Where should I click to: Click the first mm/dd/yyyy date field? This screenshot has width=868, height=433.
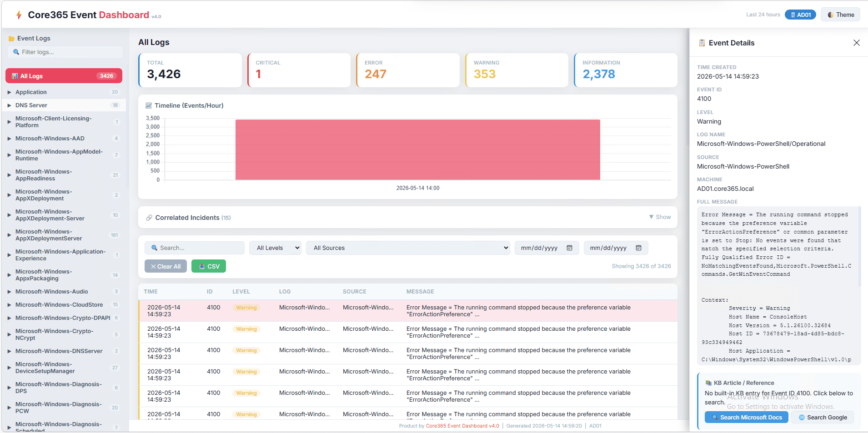(x=547, y=248)
